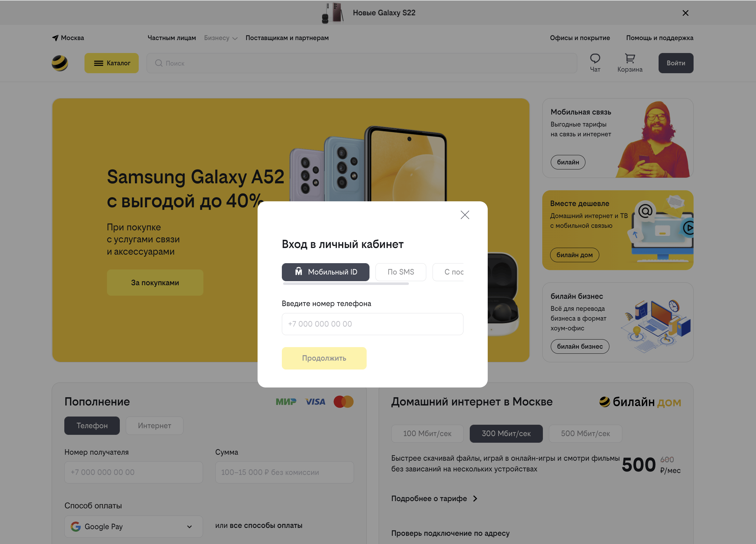
Task: Click the login tabs horizontal scrollbar
Action: coord(346,283)
